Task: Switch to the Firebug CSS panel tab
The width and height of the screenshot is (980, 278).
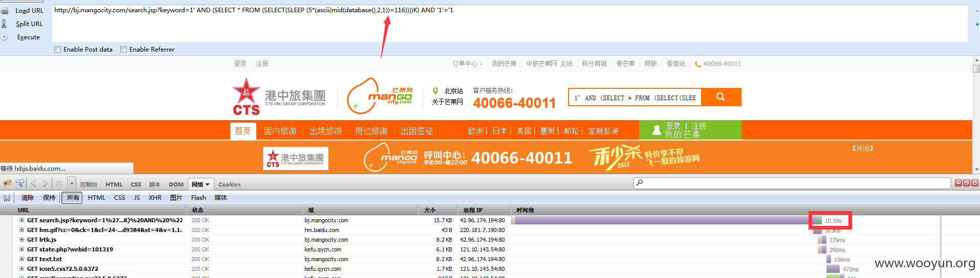Action: 136,184
